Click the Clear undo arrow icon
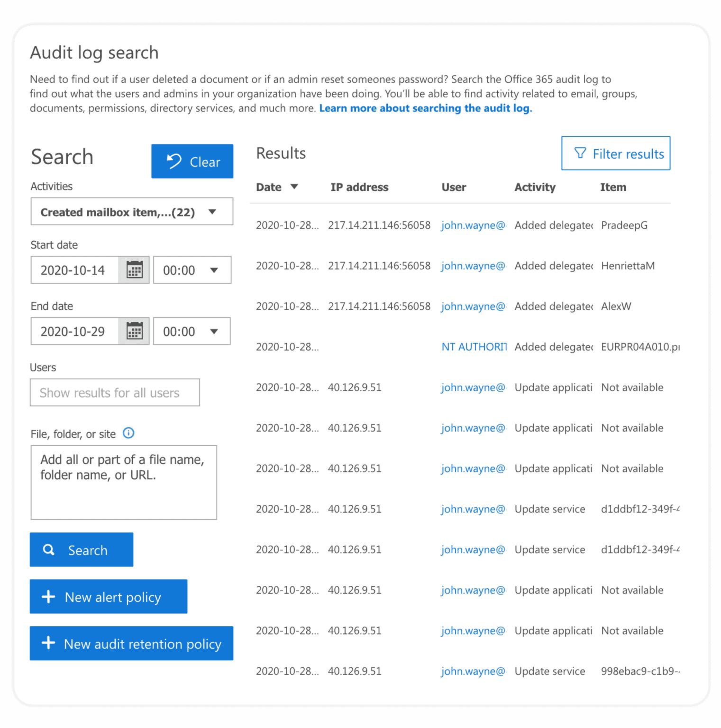This screenshot has width=721, height=728. click(x=173, y=161)
